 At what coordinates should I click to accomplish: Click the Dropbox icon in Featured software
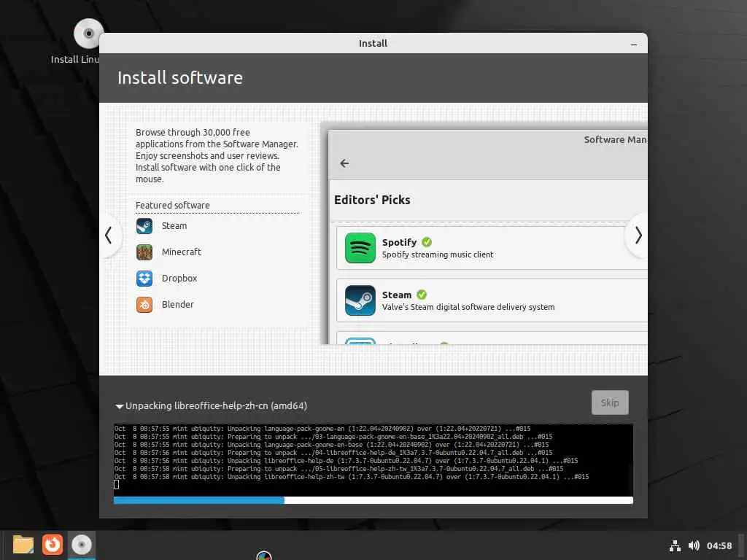(x=144, y=278)
